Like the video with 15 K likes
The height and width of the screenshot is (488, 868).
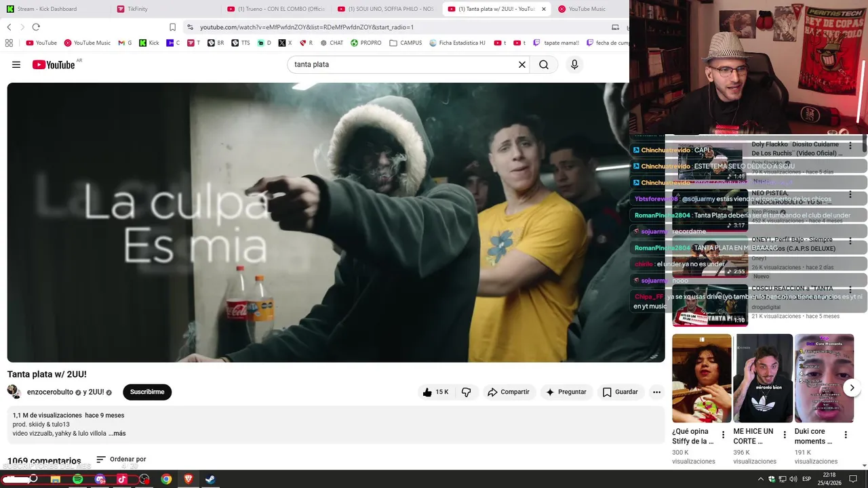click(x=435, y=392)
